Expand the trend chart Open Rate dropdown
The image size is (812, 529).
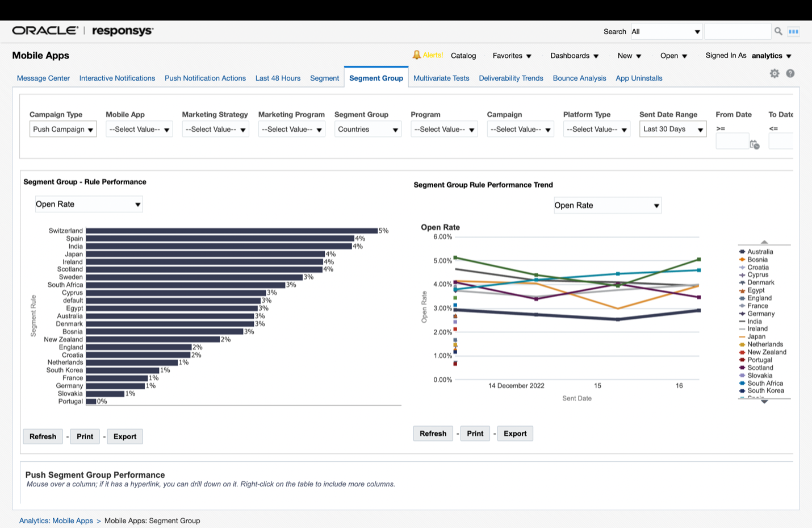pos(607,205)
